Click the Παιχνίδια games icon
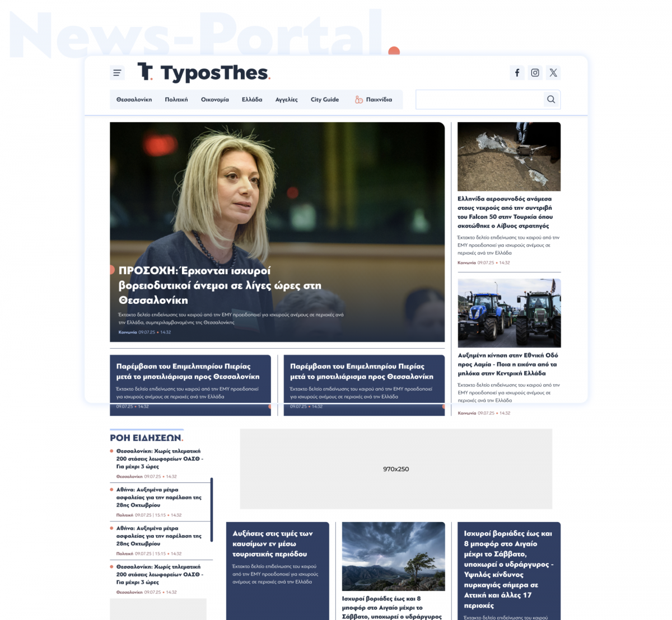This screenshot has height=620, width=672. (x=359, y=100)
